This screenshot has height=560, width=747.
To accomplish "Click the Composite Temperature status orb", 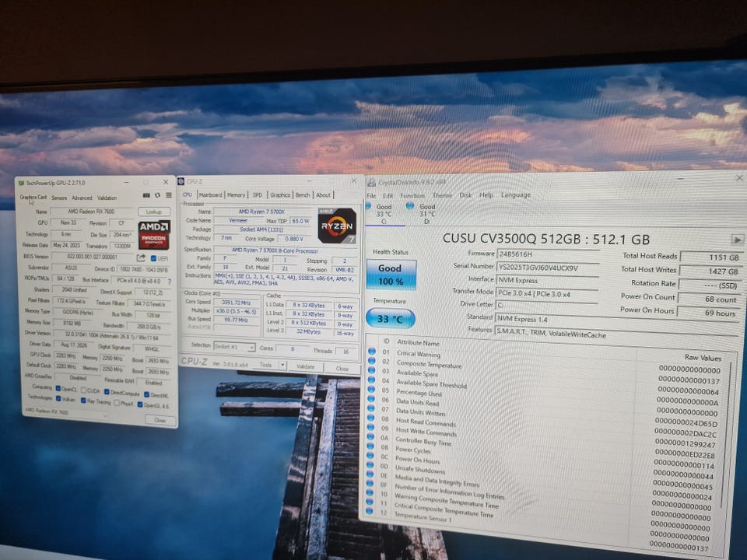I will click(372, 361).
